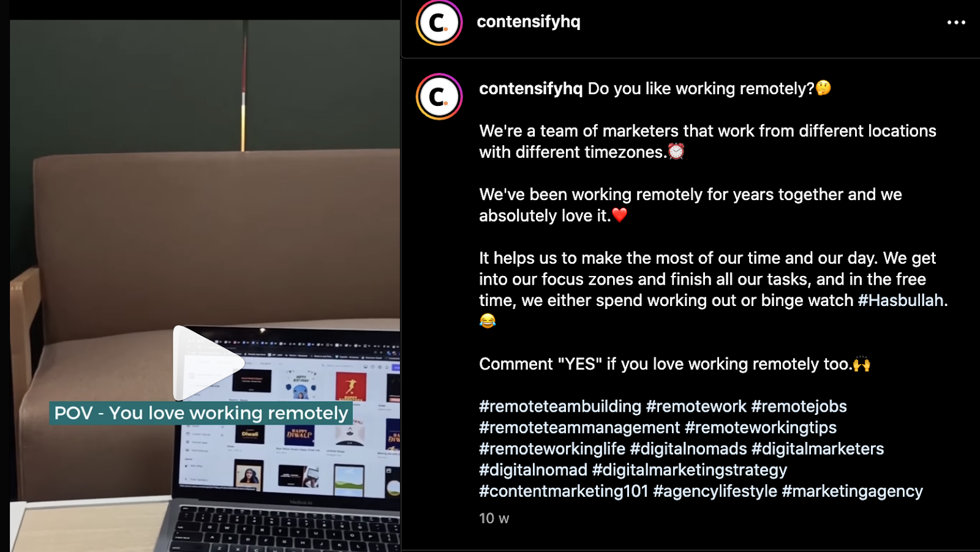Follow the #Hasbullah hashtag link

900,300
